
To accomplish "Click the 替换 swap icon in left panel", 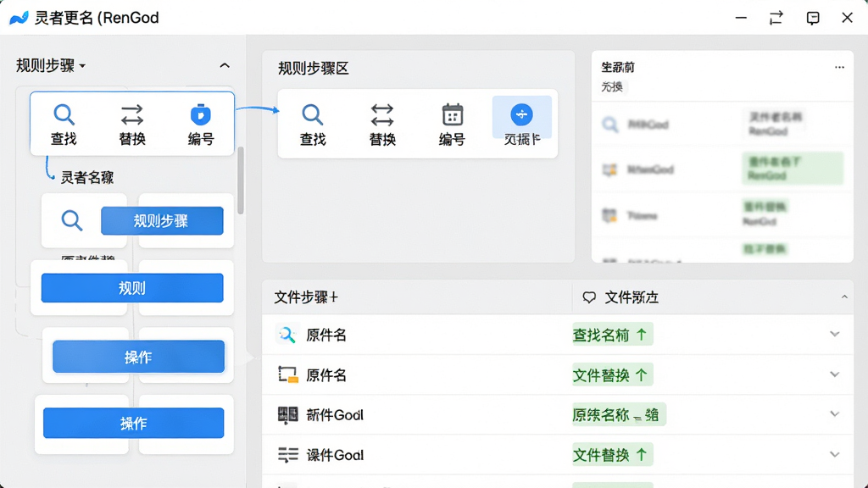I will (131, 115).
